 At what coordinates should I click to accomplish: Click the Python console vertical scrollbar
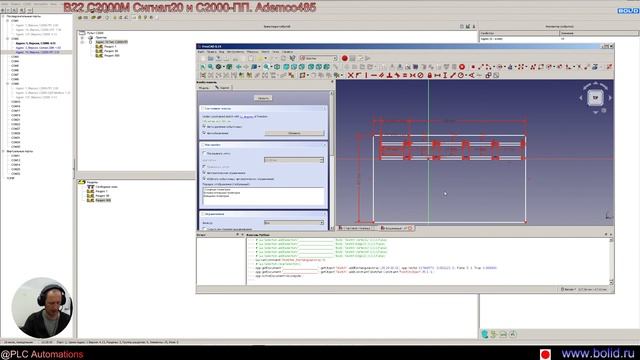point(611,261)
